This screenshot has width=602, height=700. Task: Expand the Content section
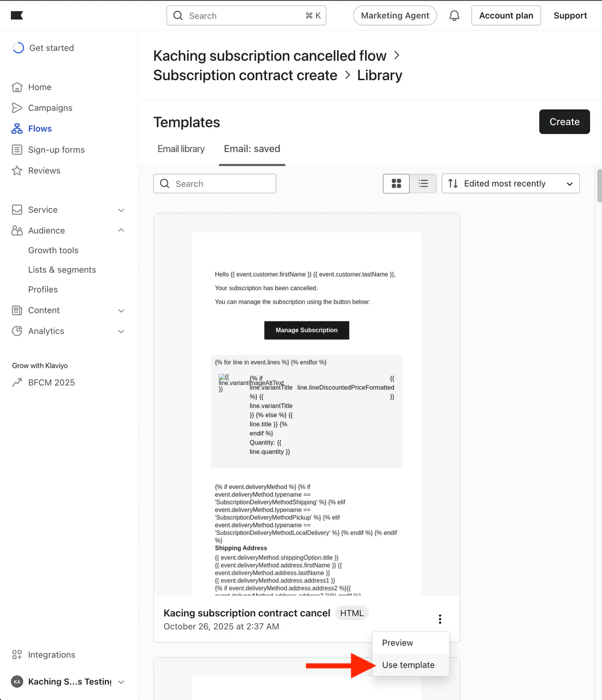click(x=121, y=311)
